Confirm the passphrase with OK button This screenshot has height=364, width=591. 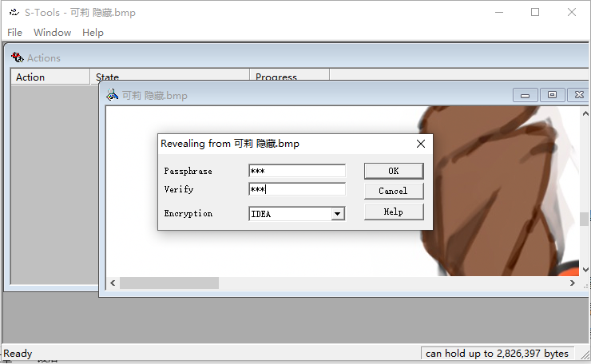[393, 171]
